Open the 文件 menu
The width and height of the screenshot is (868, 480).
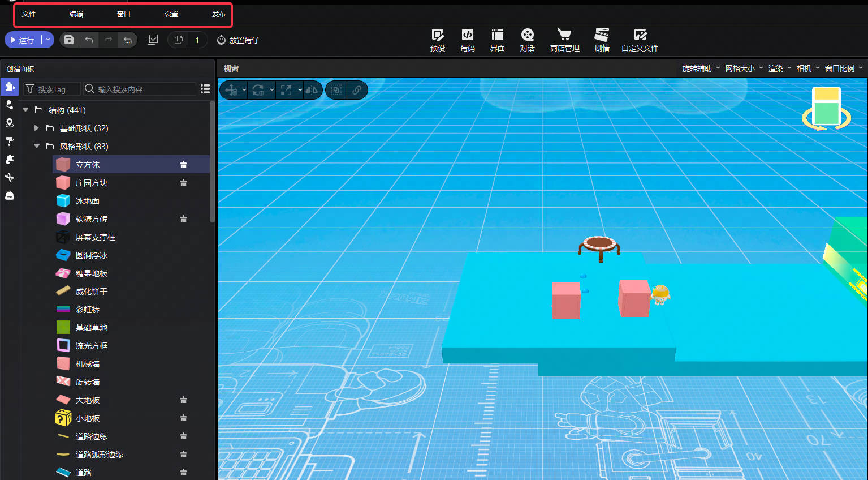pyautogui.click(x=29, y=14)
